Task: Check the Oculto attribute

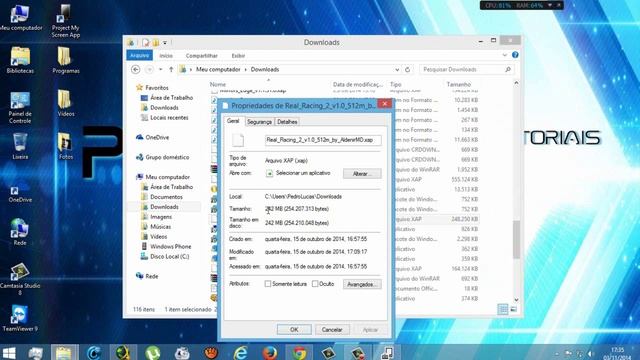Action: (x=315, y=284)
